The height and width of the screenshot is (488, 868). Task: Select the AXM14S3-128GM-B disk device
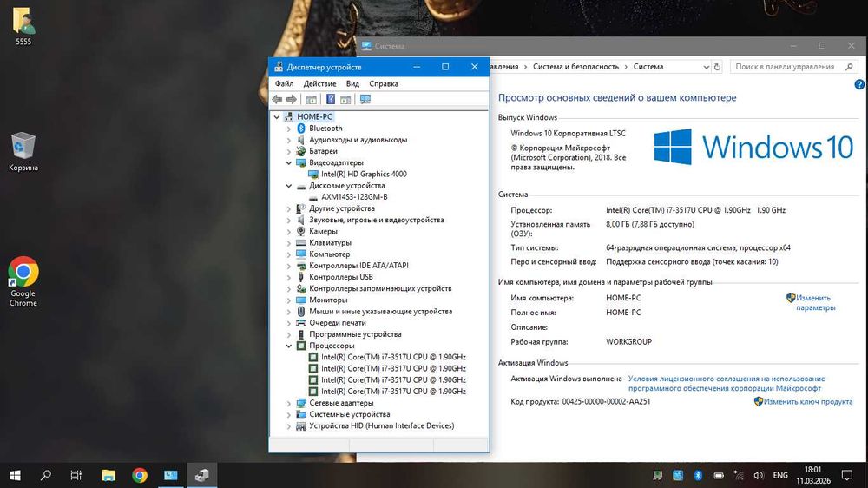click(354, 196)
